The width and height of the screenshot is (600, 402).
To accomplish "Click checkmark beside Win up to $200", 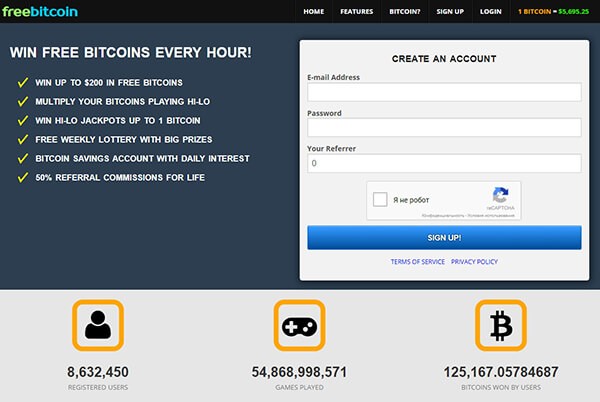I will [23, 82].
